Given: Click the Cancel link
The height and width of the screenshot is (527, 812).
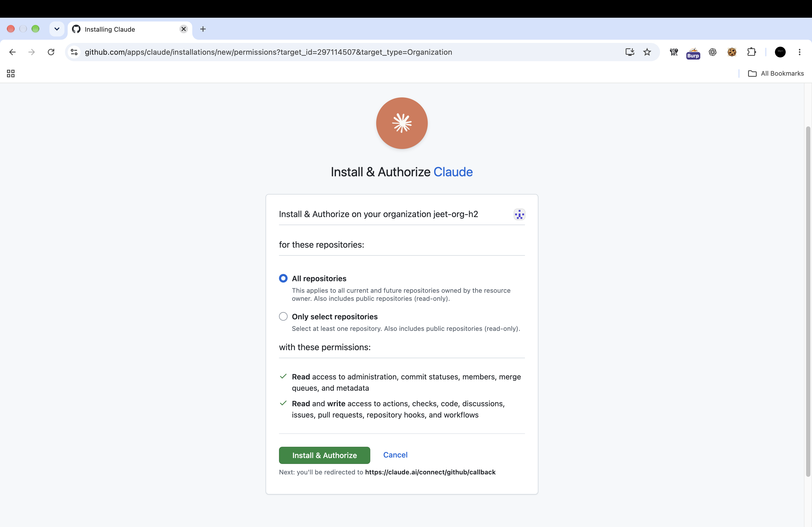Looking at the screenshot, I should [395, 455].
